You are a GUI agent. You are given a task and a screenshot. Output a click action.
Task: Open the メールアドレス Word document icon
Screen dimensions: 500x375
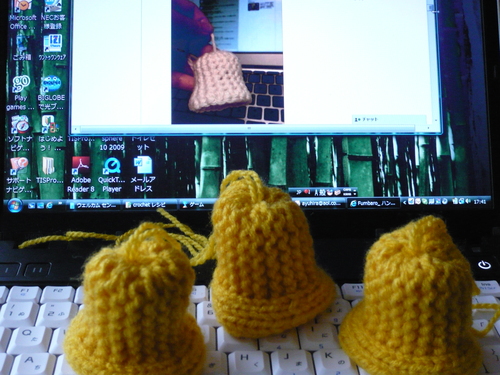pos(143,174)
